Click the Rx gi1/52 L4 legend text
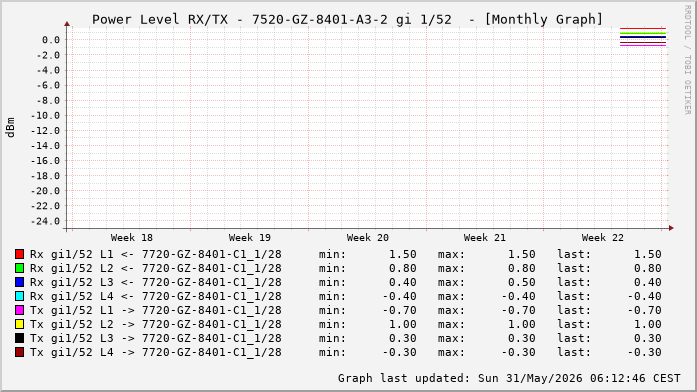Image resolution: width=697 pixels, height=392 pixels. point(156,296)
